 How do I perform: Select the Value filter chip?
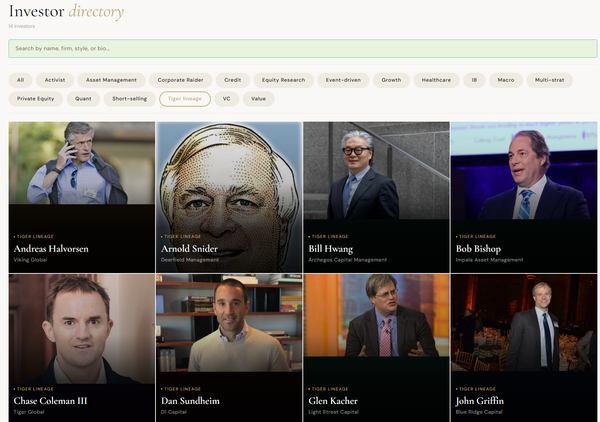(x=258, y=99)
